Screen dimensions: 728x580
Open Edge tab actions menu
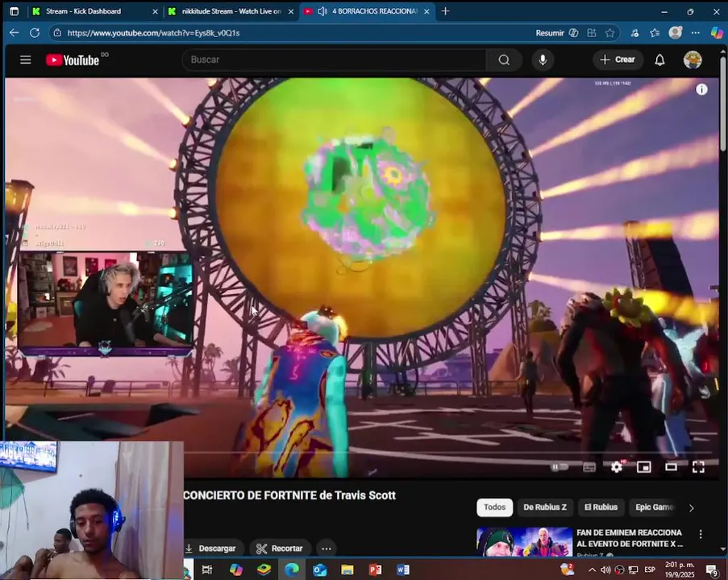[x=14, y=11]
